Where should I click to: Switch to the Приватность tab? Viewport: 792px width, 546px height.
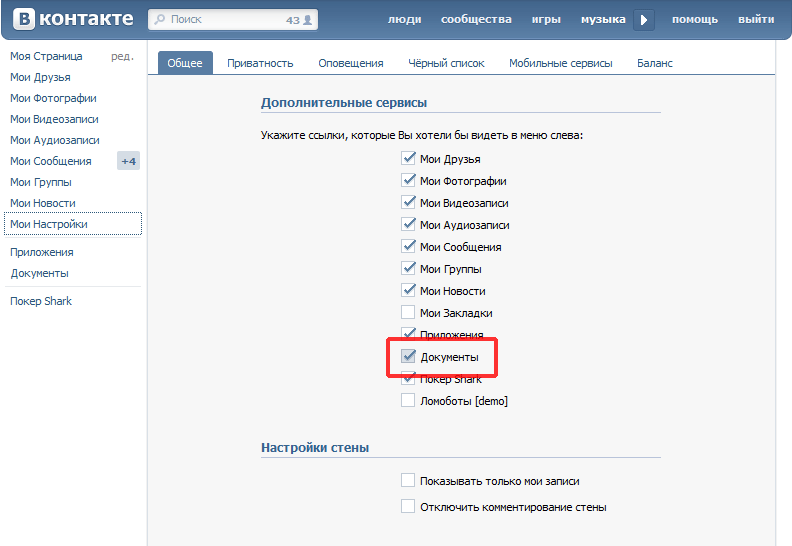[260, 63]
